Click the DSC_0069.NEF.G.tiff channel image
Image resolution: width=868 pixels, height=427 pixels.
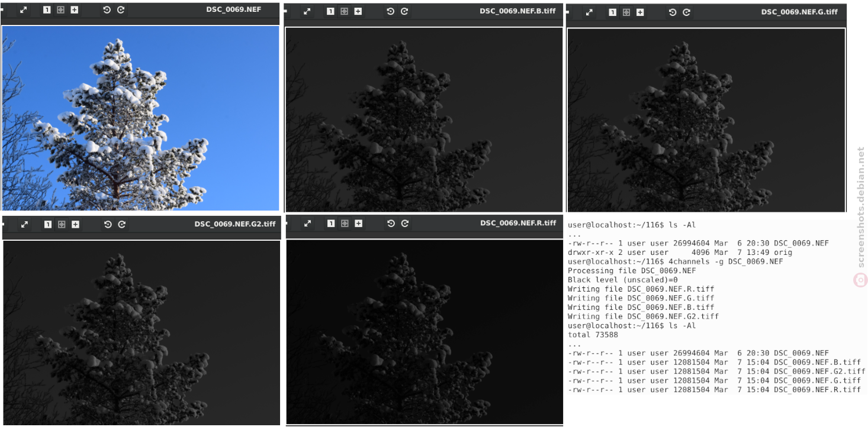pos(706,119)
